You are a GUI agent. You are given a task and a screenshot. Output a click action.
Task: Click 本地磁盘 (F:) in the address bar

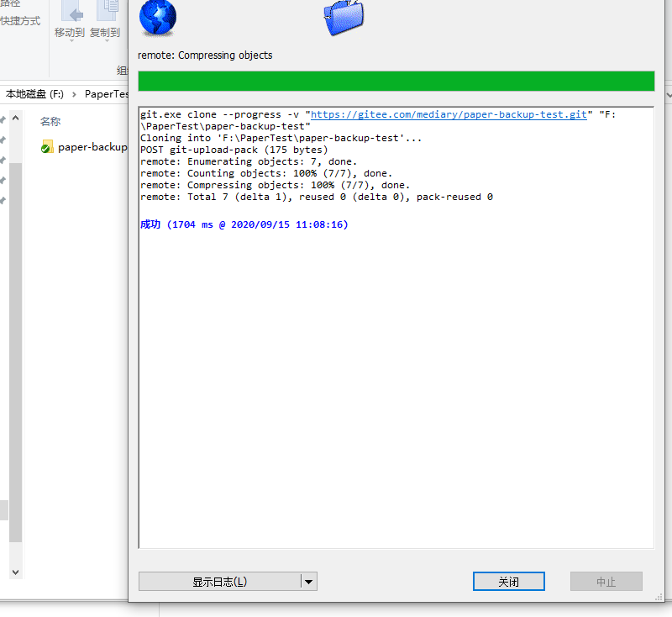pos(34,94)
